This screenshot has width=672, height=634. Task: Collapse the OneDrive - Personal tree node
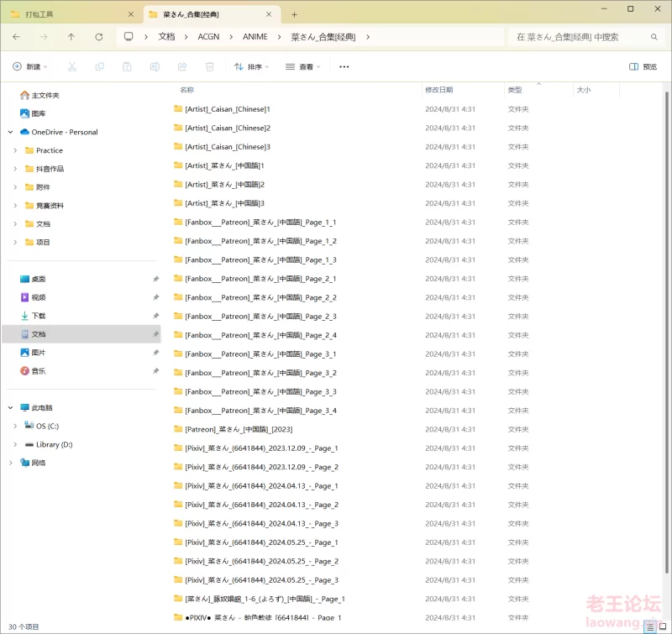point(10,132)
